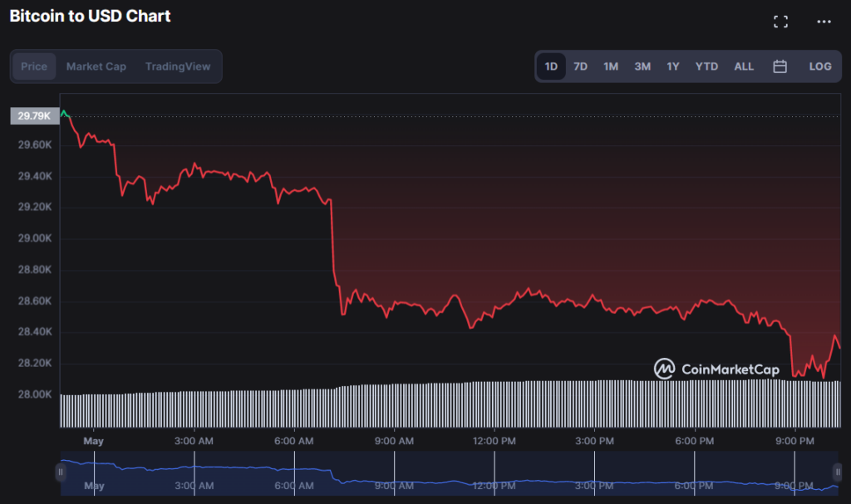Select the ALL time range
The height and width of the screenshot is (504, 851).
[x=743, y=66]
